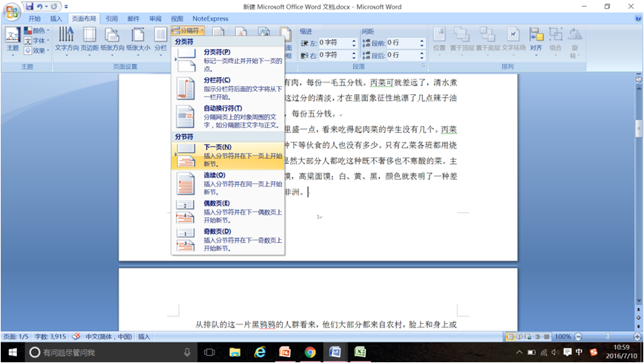Insert 分栏符(C) column break

[228, 88]
